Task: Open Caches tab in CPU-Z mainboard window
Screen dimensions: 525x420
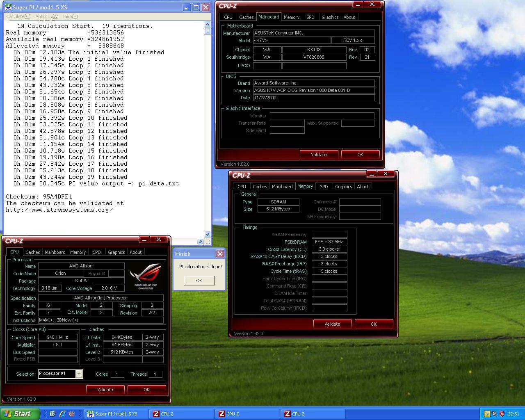Action: point(247,17)
